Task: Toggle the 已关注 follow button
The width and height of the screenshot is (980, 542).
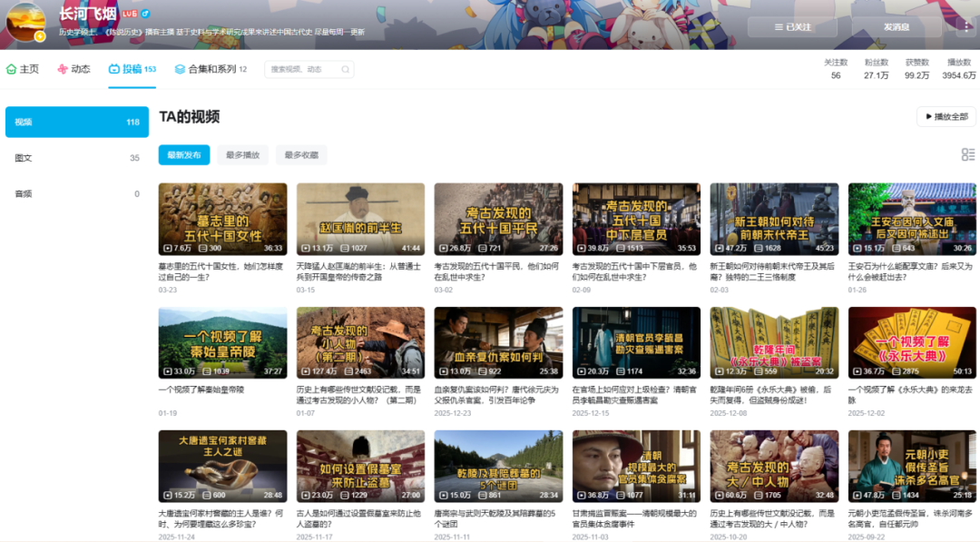Action: 793,27
